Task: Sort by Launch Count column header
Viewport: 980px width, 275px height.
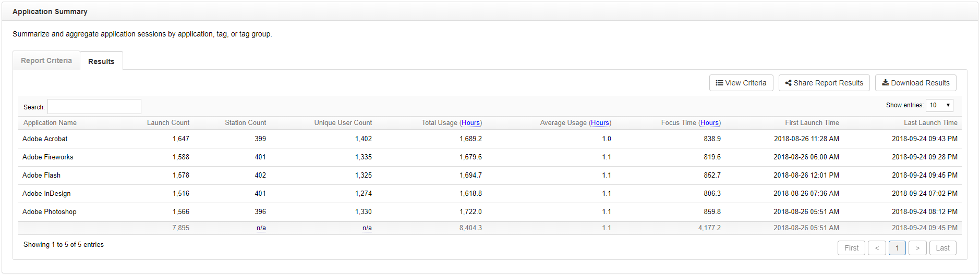Action: [x=168, y=123]
